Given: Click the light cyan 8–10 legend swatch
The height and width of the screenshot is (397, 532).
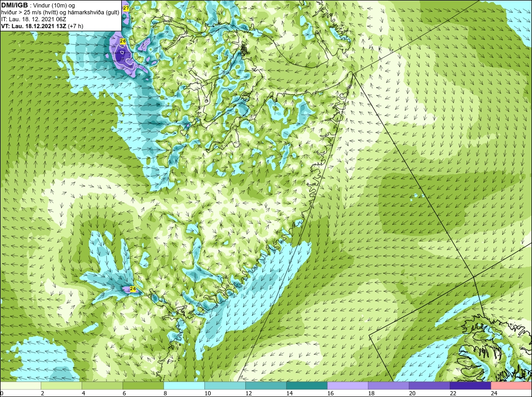Looking at the screenshot, I should tap(184, 386).
